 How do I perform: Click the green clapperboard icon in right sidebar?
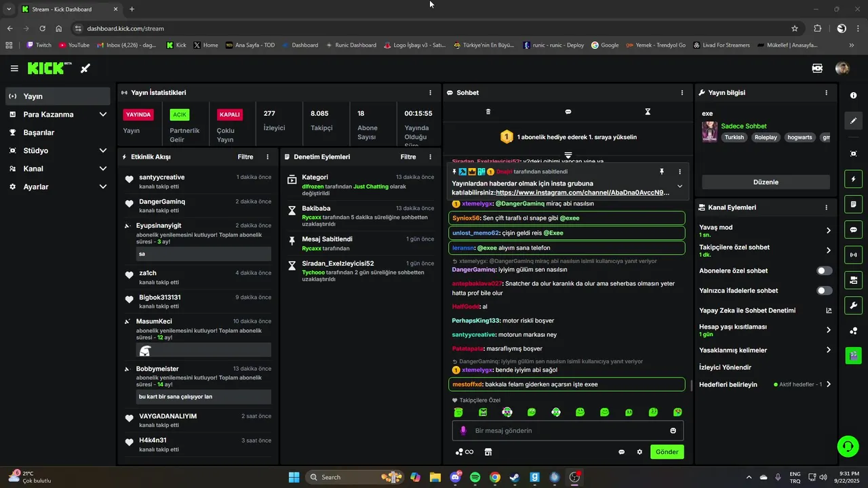tap(854, 355)
